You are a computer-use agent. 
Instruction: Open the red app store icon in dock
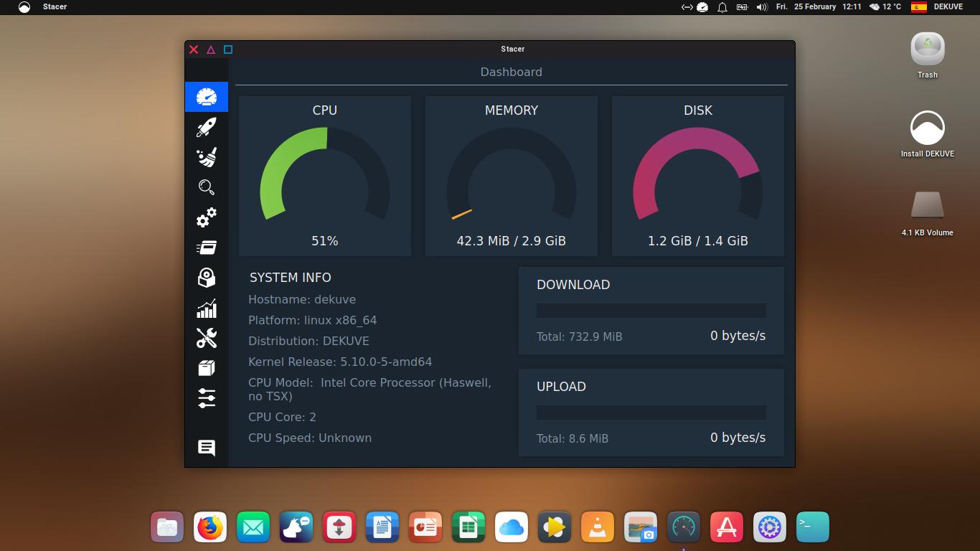(727, 528)
